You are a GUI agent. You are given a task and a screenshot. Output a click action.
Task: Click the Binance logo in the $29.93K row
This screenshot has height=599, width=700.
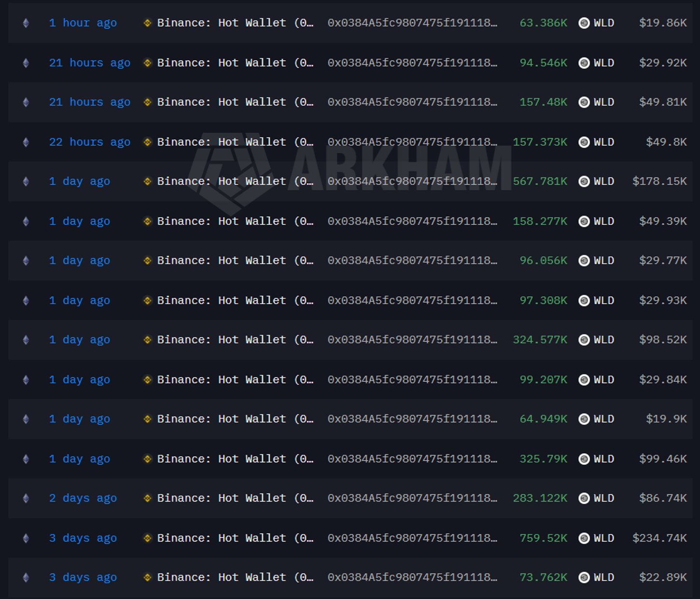(148, 300)
